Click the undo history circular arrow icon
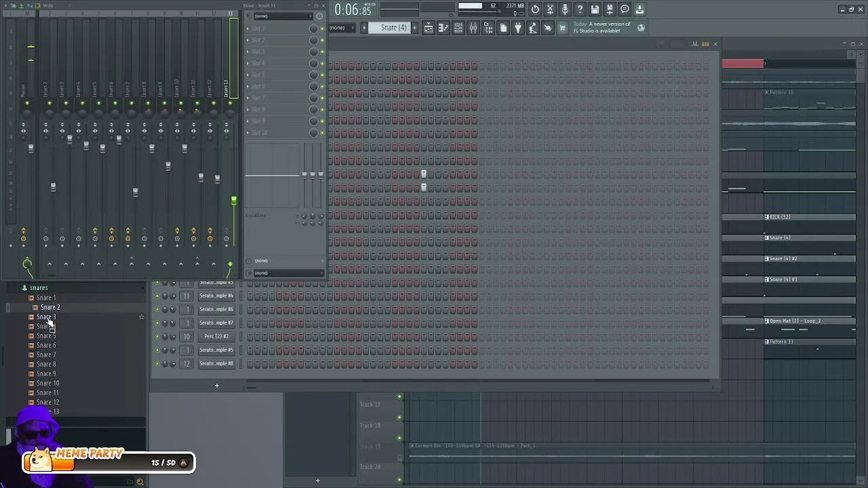Image resolution: width=868 pixels, height=488 pixels. tap(535, 9)
